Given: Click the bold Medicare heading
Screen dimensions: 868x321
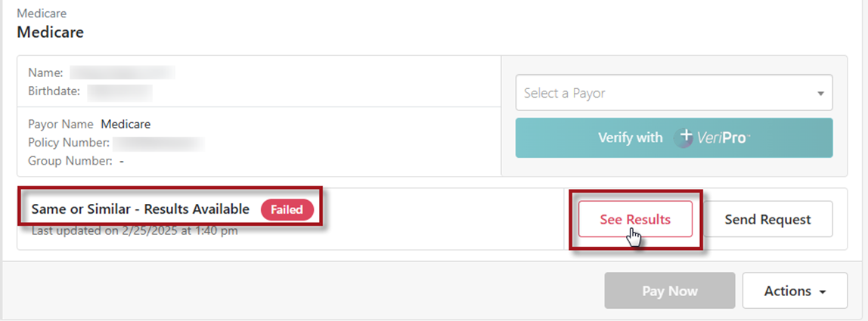Looking at the screenshot, I should point(50,32).
